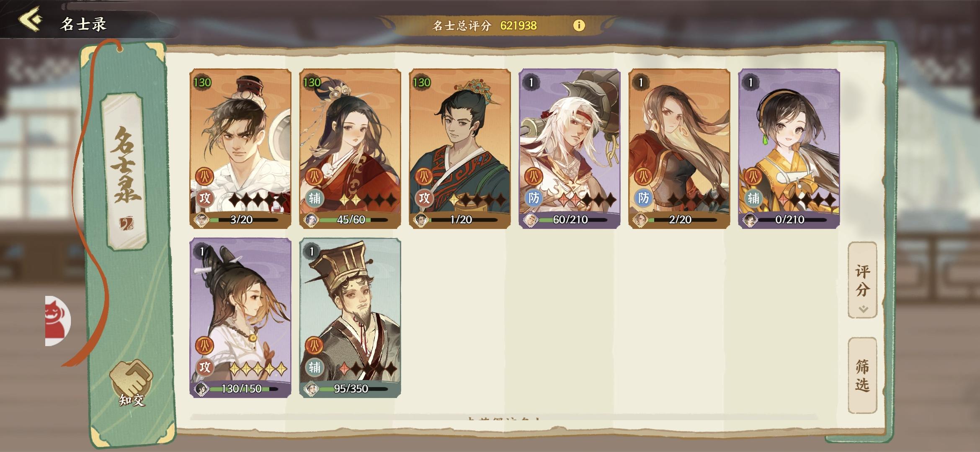Click the 1/20 fragment progress bar
980x452 pixels.
[x=460, y=220]
